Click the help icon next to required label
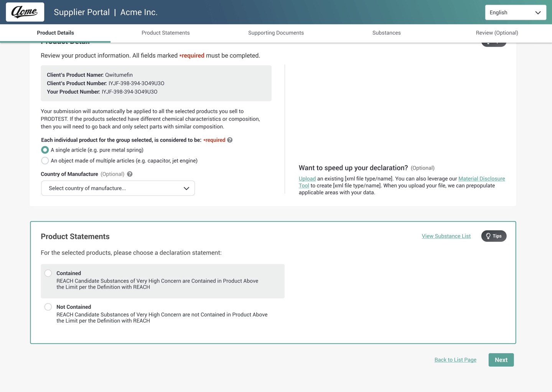This screenshot has width=552, height=392. 230,140
